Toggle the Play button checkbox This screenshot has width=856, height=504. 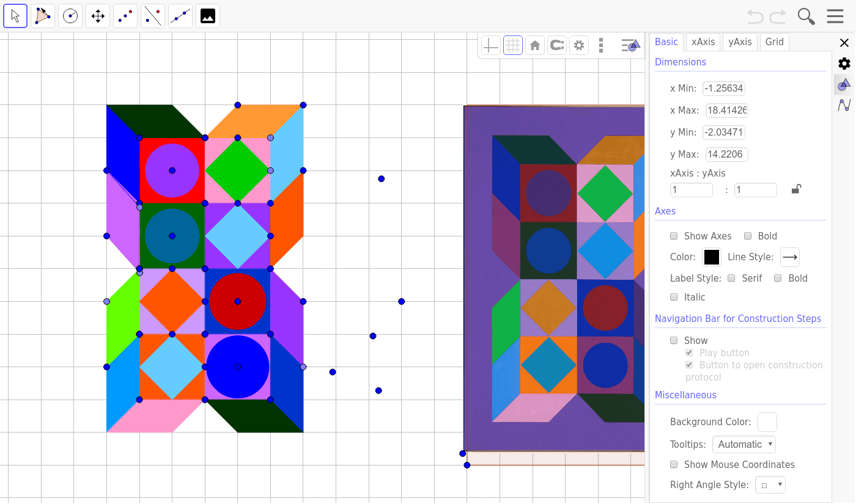click(689, 352)
